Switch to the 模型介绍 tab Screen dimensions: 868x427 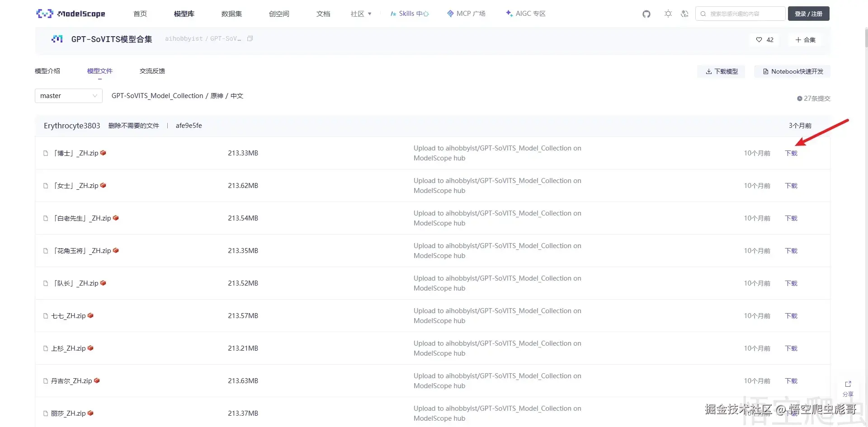[x=47, y=71]
